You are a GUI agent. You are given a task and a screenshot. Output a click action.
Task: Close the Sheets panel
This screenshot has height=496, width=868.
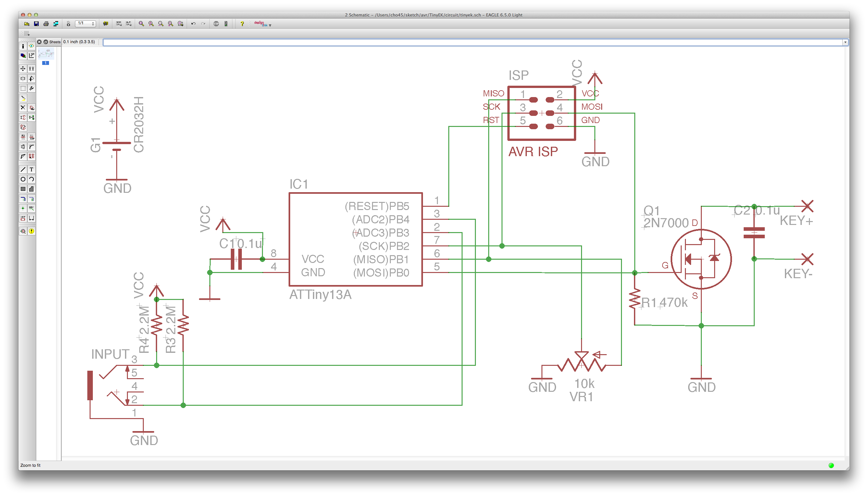(x=39, y=42)
